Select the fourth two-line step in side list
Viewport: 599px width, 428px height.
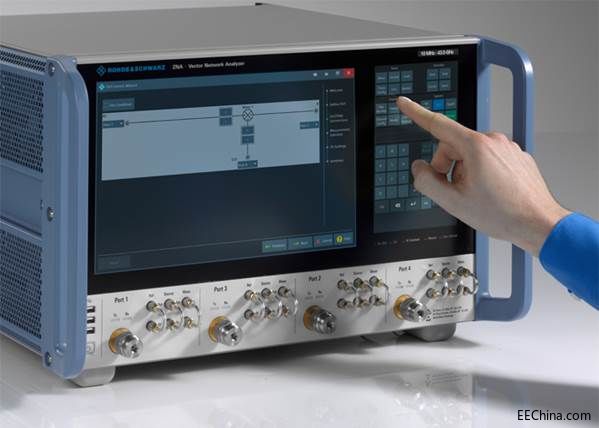tap(338, 132)
